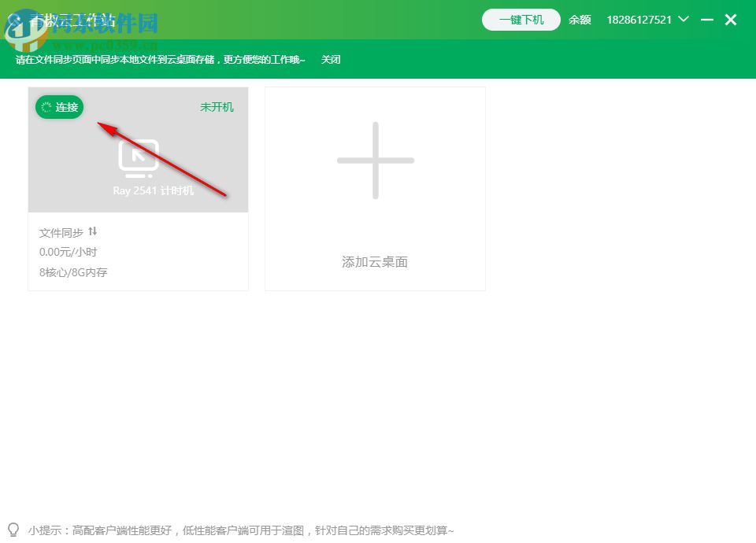Viewport: 756px width, 543px height.
Task: Close the cloud workstation window
Action: [x=731, y=20]
